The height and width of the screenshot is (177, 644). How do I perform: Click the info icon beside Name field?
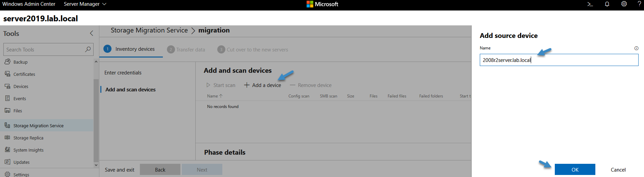(636, 48)
